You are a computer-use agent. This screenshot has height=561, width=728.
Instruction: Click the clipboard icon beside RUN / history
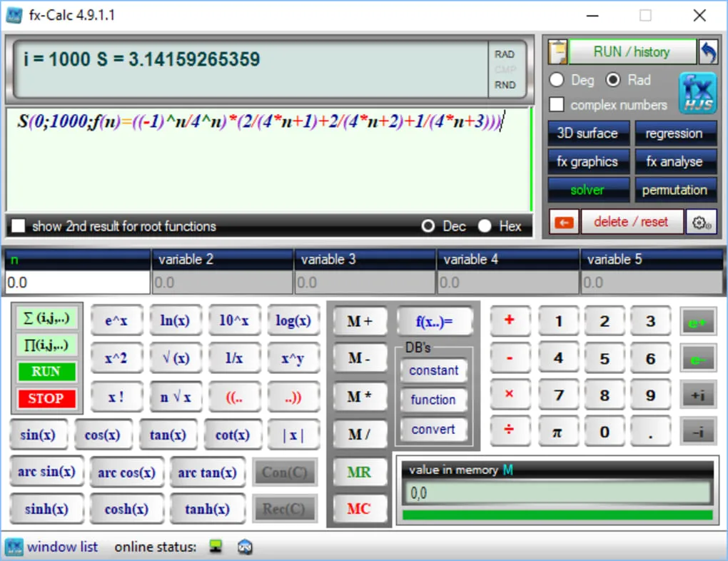[x=557, y=51]
